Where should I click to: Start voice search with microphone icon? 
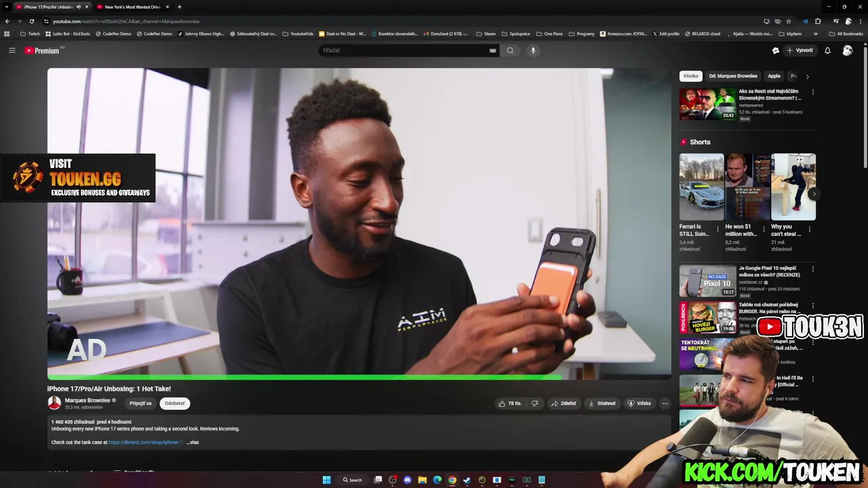click(x=533, y=50)
